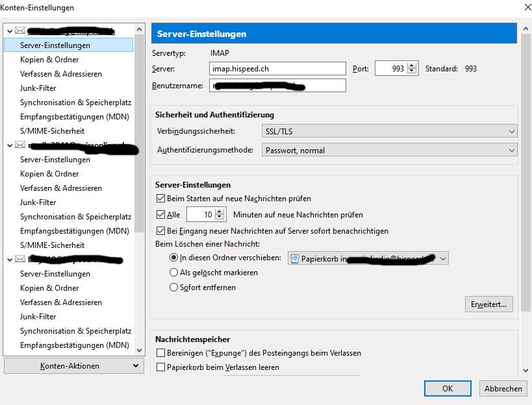The width and height of the screenshot is (532, 405).
Task: Click the Server input field imap.hispeed.ch
Action: click(x=278, y=69)
